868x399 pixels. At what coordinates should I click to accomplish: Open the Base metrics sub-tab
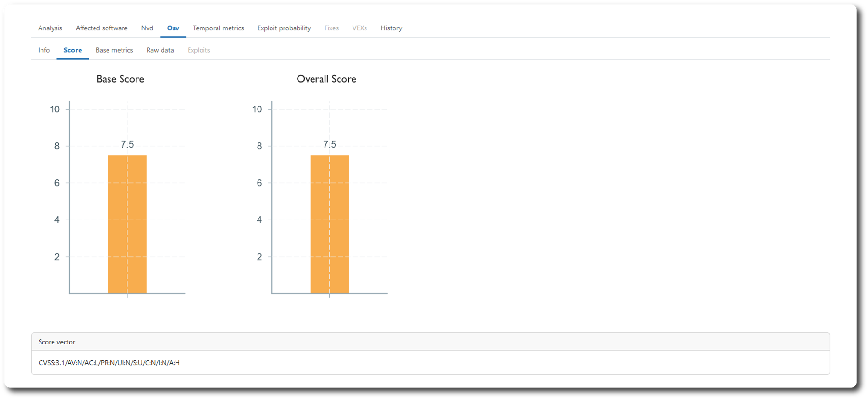pyautogui.click(x=114, y=50)
